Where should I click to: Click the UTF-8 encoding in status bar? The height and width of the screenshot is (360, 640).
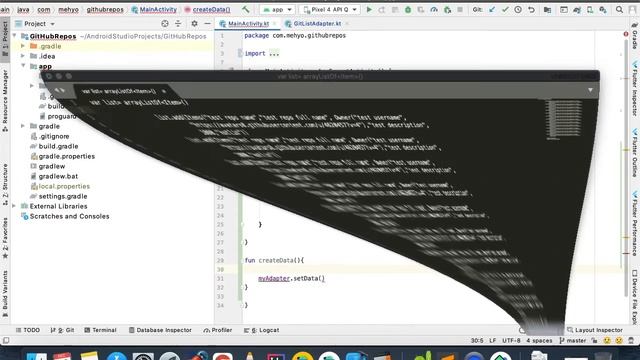[x=511, y=340]
